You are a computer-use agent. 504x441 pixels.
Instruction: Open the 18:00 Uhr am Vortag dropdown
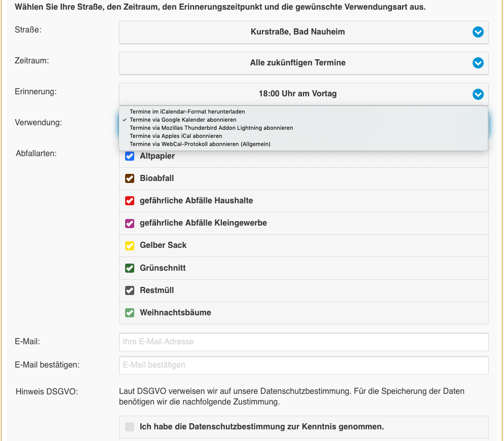tap(297, 94)
